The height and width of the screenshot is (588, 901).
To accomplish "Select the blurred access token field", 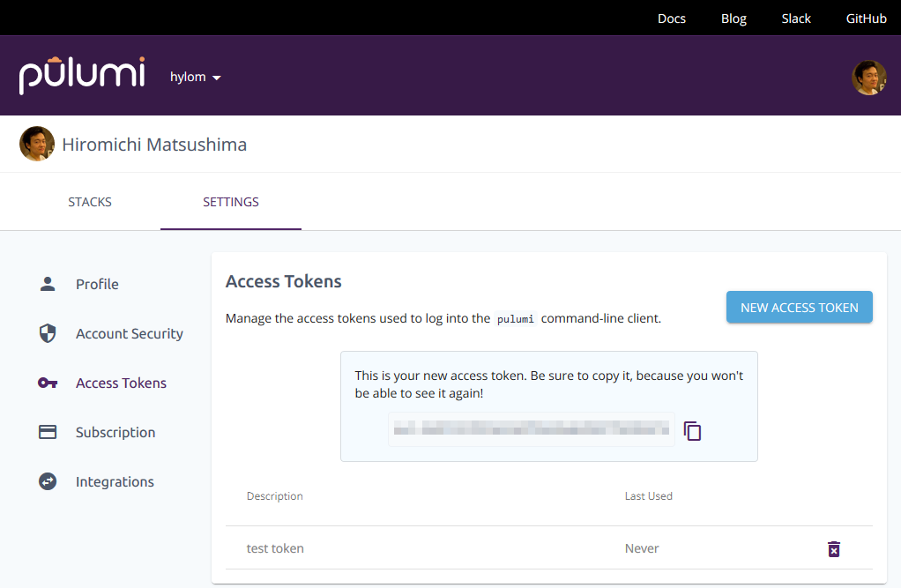I will (532, 429).
